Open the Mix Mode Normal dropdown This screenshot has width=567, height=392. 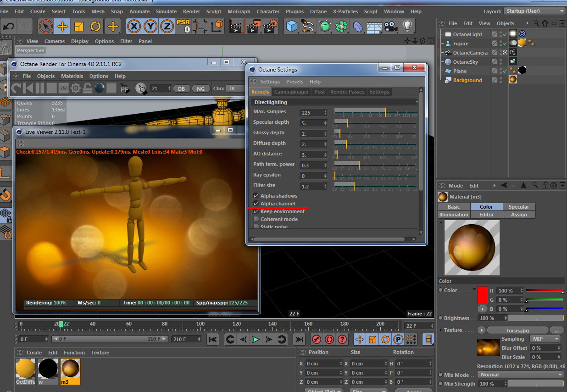[520, 375]
